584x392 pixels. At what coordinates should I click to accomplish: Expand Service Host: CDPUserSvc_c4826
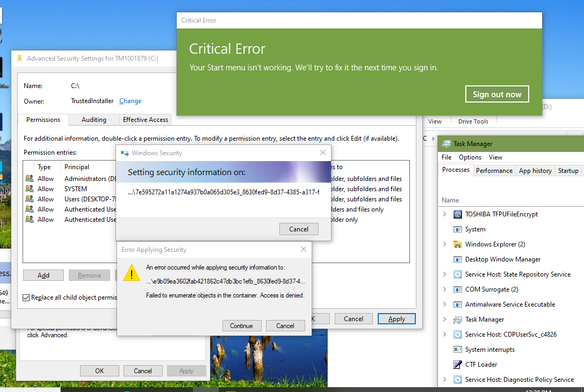click(x=444, y=334)
